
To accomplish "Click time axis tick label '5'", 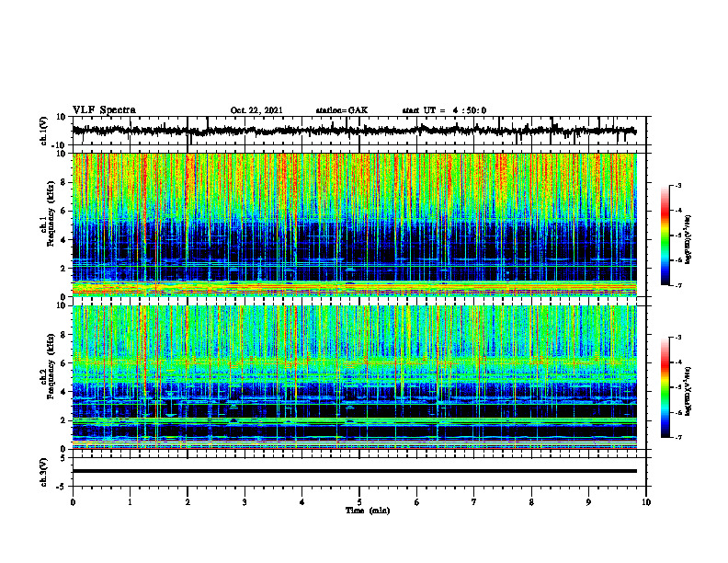I will (359, 502).
